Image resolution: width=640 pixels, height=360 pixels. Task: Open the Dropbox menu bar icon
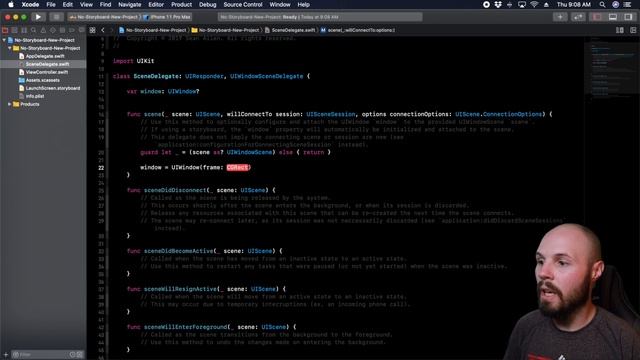click(498, 4)
